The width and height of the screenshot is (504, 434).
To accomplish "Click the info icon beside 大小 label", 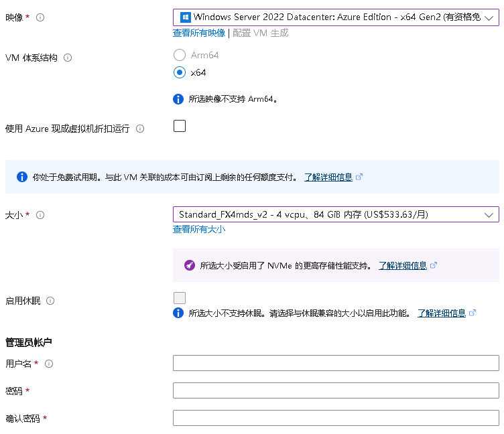I will pos(40,215).
